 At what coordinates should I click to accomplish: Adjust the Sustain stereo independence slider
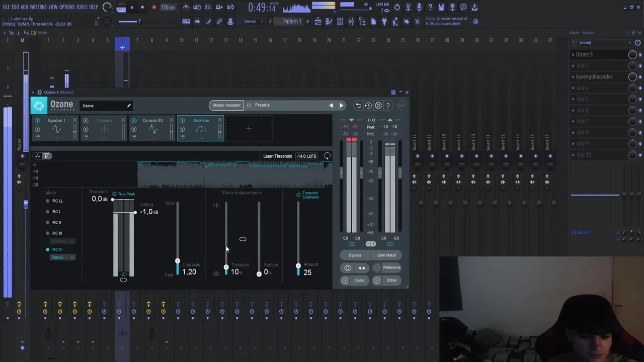click(259, 274)
